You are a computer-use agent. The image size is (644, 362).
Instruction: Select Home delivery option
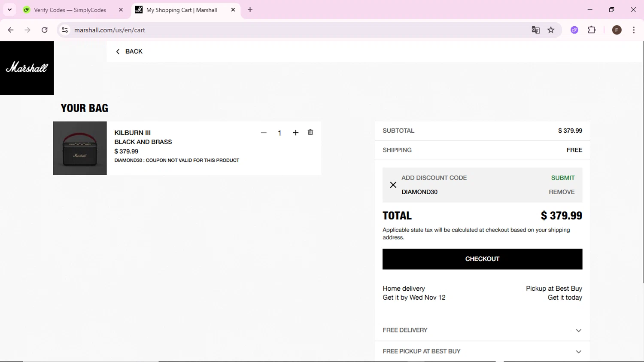coord(414,293)
